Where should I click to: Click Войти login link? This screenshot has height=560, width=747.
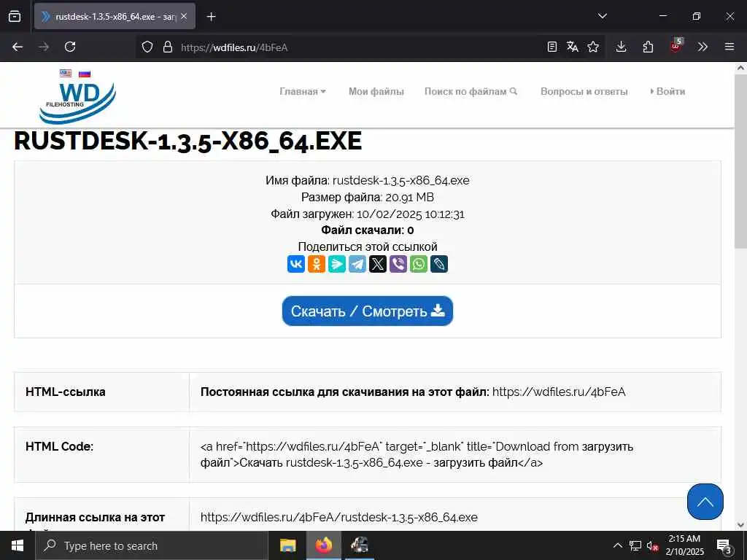point(667,91)
